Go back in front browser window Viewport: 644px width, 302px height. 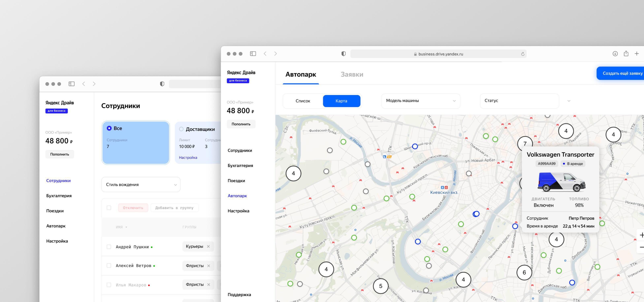(x=265, y=54)
